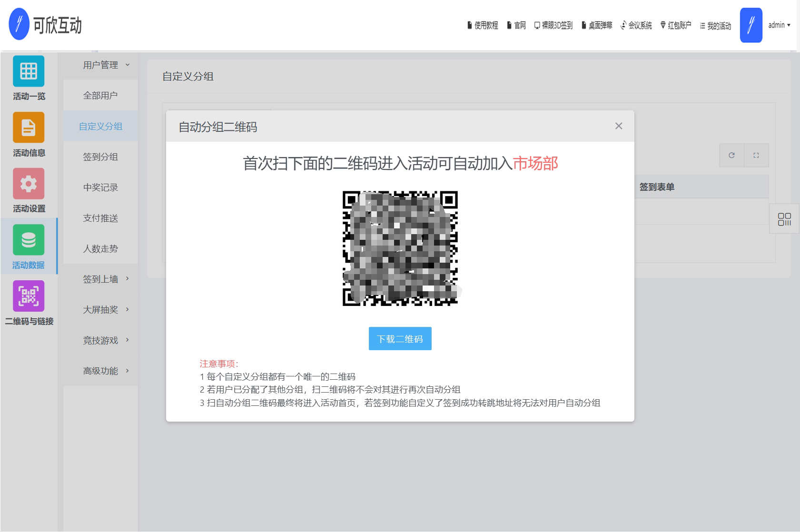Collapse the 用户管理 menu group
800x532 pixels.
pyautogui.click(x=100, y=65)
